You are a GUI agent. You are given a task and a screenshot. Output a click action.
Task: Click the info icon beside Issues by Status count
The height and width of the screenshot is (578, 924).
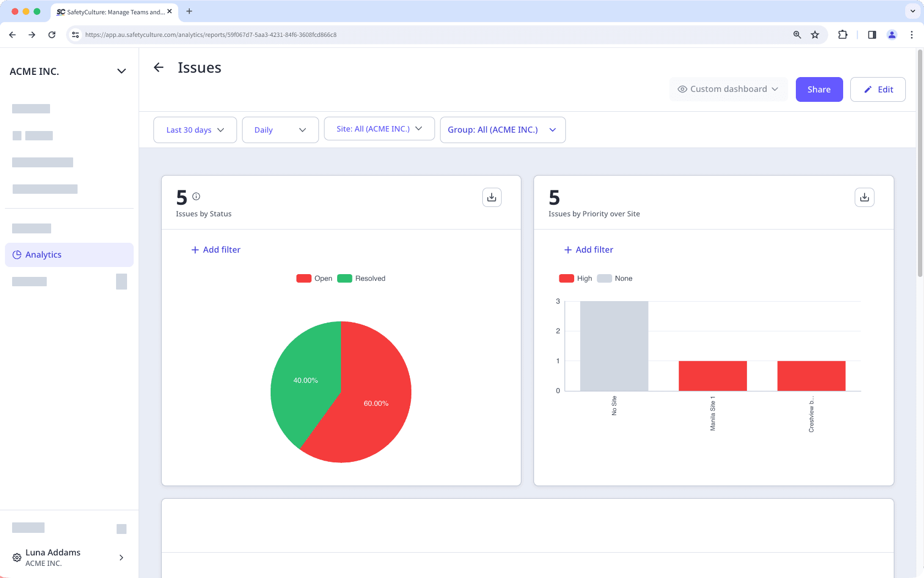tap(196, 196)
